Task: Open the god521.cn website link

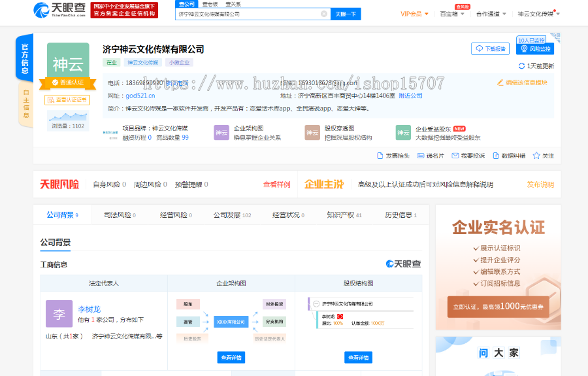Action: tap(140, 95)
